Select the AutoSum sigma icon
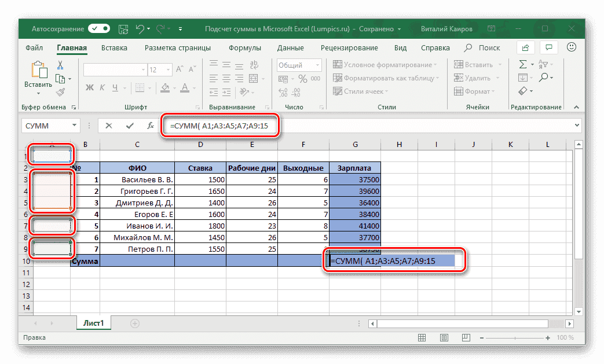 (x=522, y=65)
